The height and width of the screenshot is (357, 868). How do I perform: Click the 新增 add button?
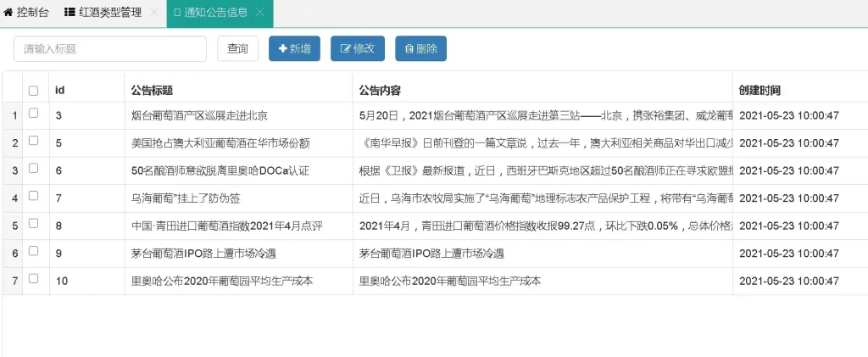pos(294,48)
